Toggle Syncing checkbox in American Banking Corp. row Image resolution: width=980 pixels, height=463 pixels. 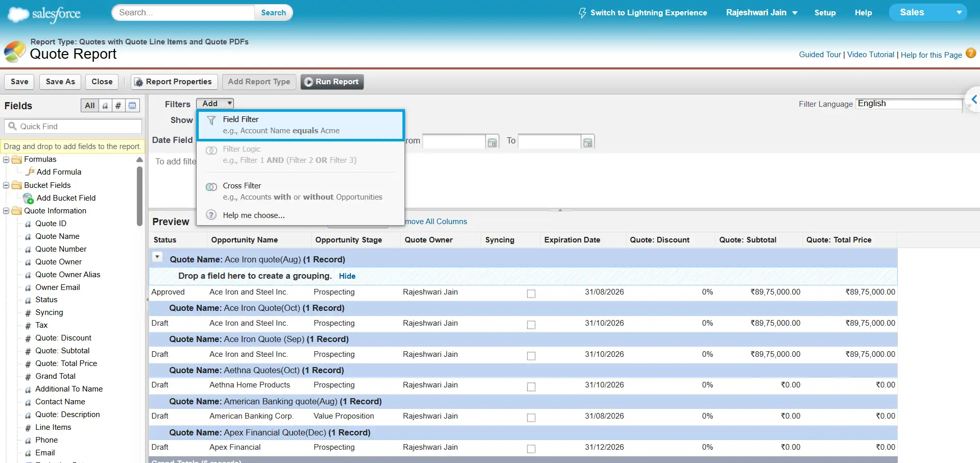[531, 418]
